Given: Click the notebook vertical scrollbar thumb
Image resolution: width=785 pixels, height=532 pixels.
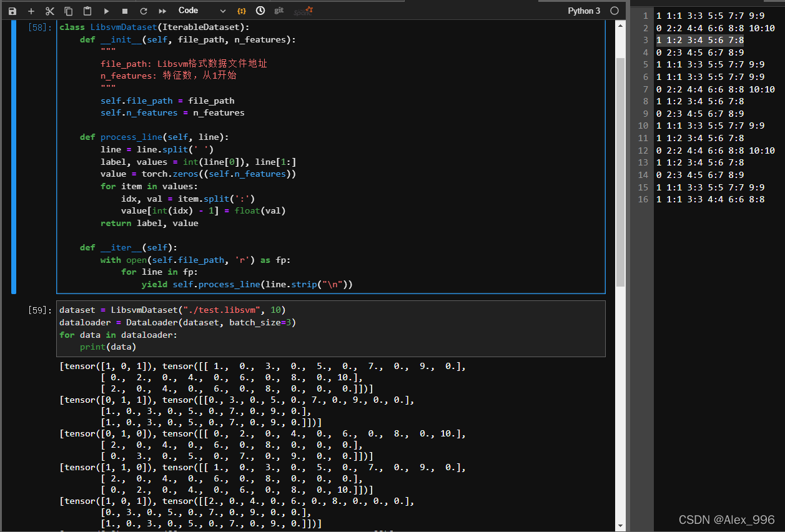Looking at the screenshot, I should [620, 172].
